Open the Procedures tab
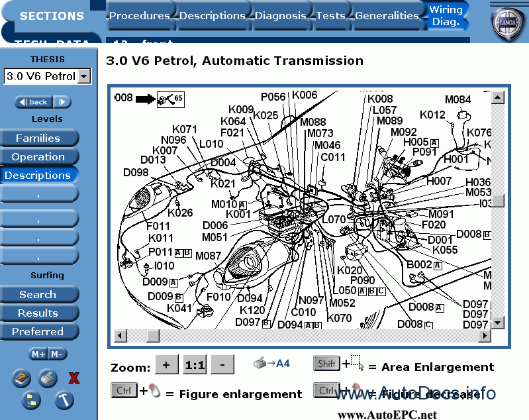This screenshot has width=529, height=420. tap(139, 16)
